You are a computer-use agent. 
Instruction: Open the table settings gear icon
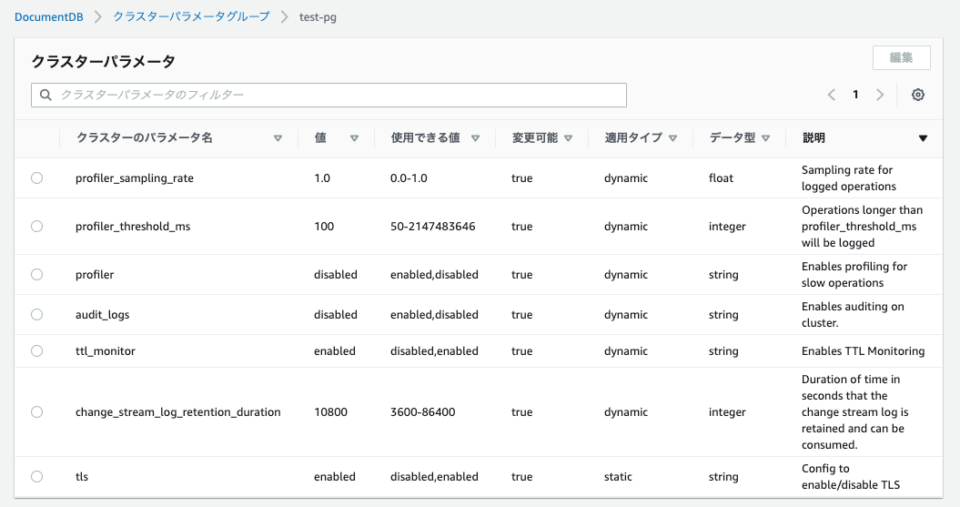[x=917, y=95]
